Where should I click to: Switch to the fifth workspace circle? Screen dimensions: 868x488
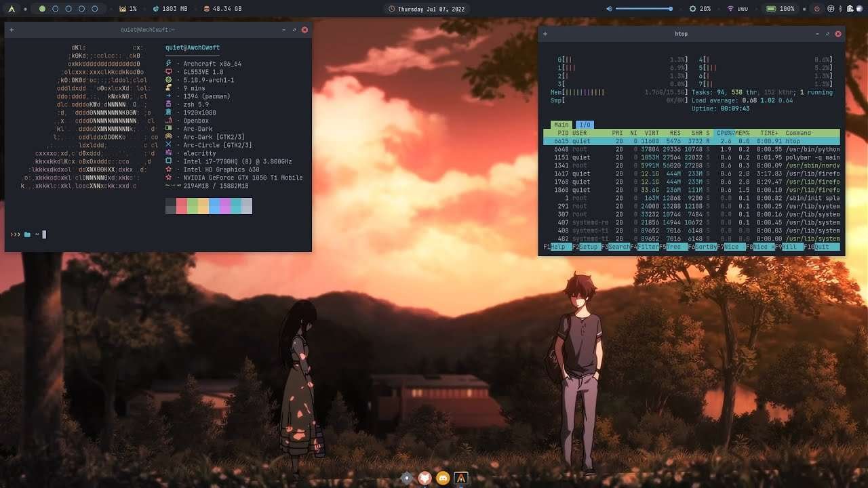95,9
